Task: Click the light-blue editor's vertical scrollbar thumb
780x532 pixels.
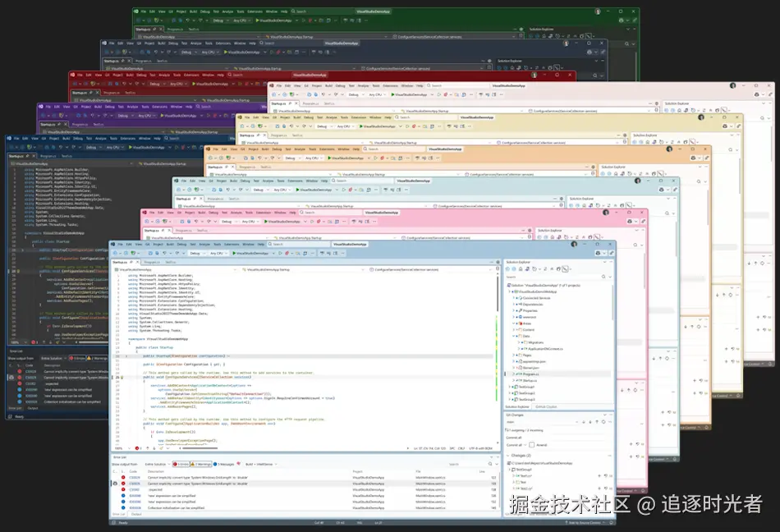Action: (498, 293)
